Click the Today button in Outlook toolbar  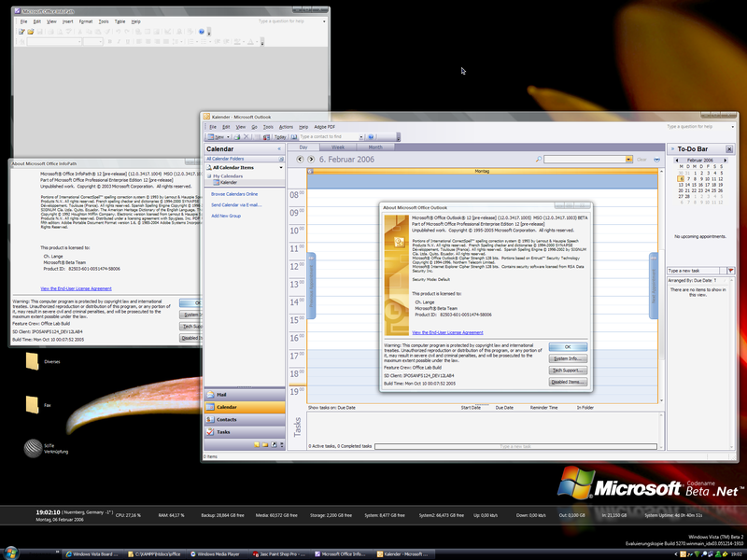[279, 136]
